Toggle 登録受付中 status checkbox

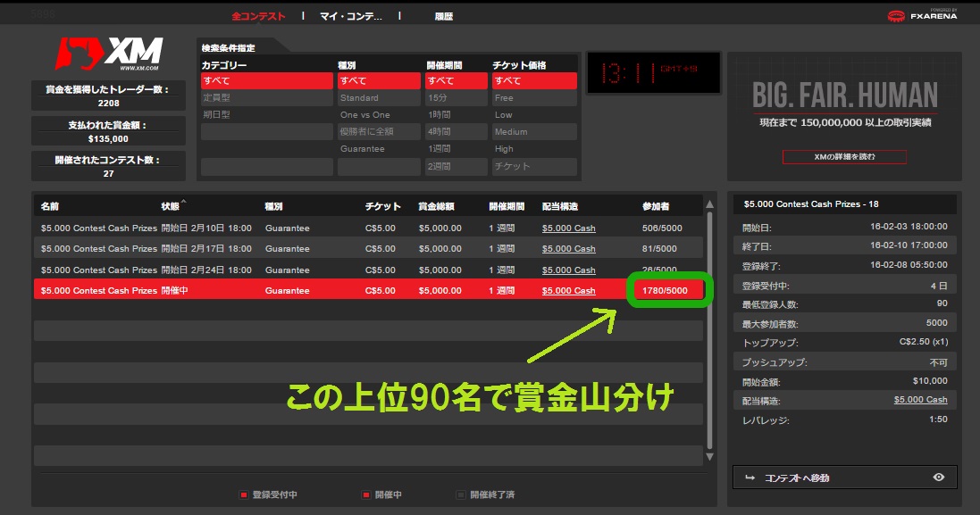[x=244, y=495]
